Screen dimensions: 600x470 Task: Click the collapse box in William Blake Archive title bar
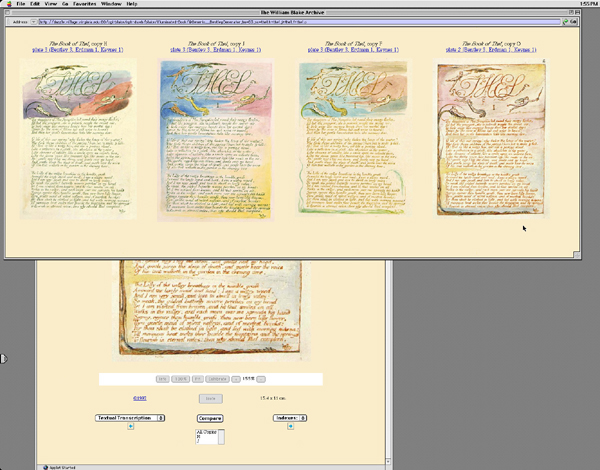pyautogui.click(x=577, y=13)
